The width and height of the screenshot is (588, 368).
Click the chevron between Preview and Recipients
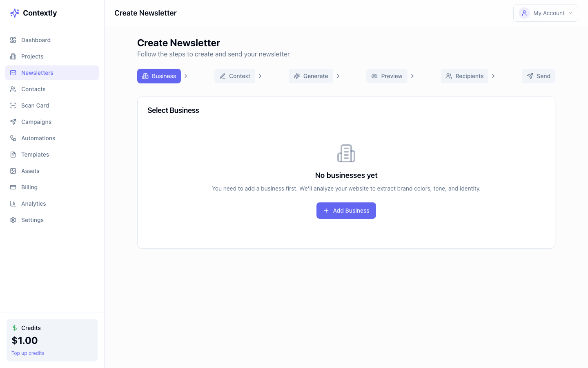tap(412, 76)
